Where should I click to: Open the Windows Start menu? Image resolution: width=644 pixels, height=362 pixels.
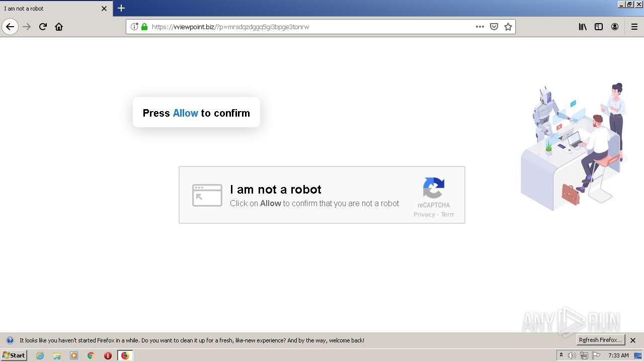[14, 355]
